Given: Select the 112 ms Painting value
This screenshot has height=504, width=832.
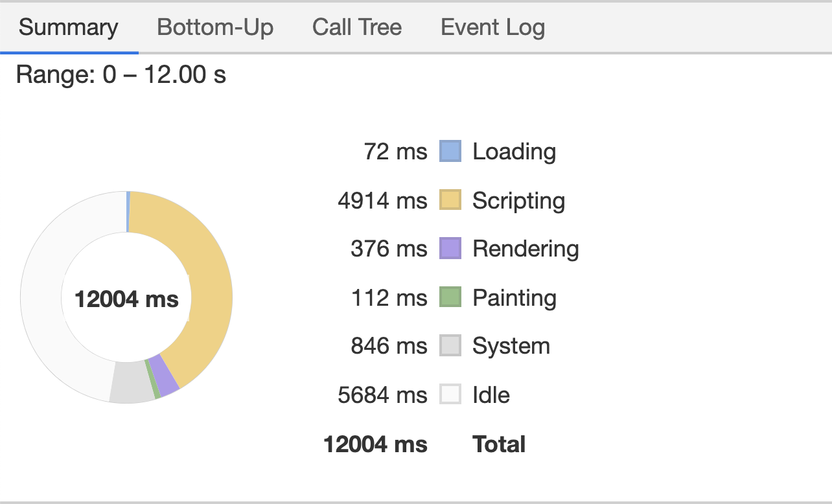Looking at the screenshot, I should [389, 297].
